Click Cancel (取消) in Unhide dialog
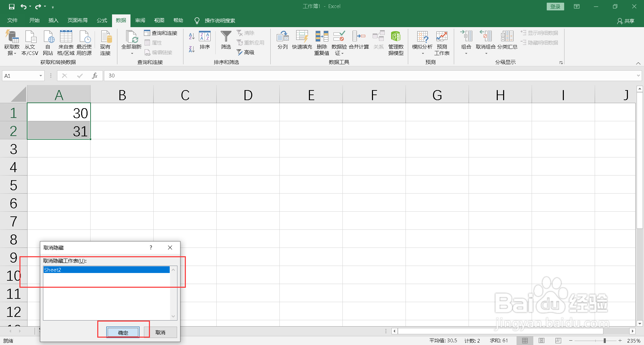Screen dimensions: 644x345 (160, 332)
